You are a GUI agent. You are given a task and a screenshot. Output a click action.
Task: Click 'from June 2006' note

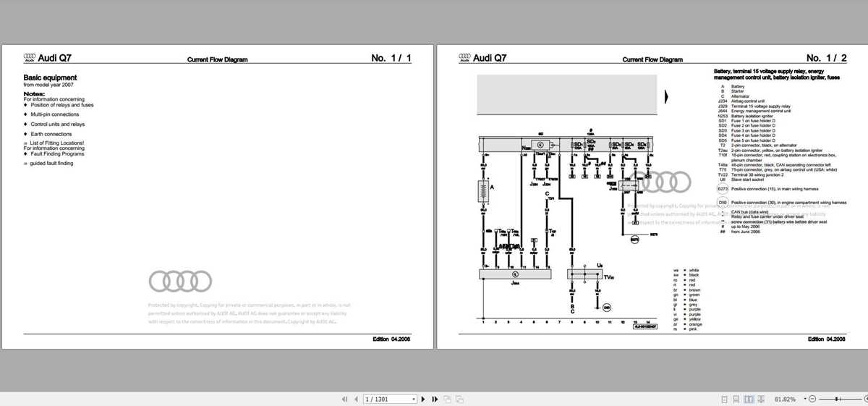[746, 232]
